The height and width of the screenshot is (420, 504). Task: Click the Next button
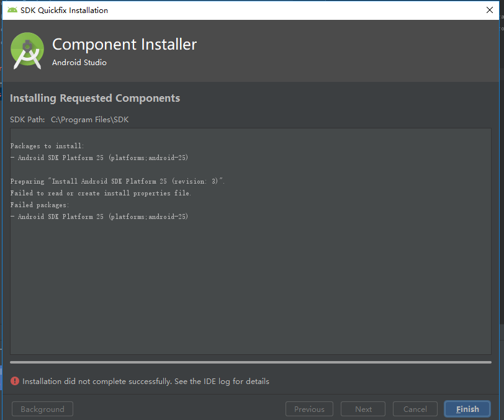(x=363, y=409)
